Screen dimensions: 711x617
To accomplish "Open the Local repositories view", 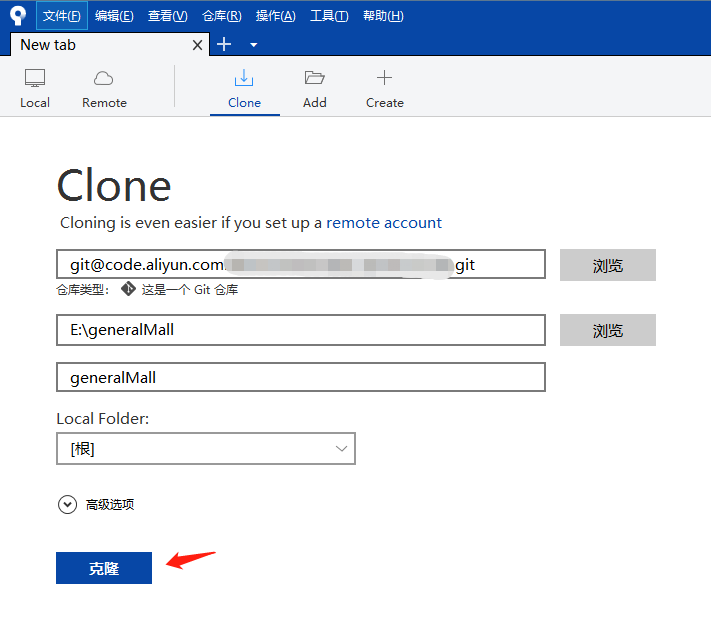I will pos(35,89).
